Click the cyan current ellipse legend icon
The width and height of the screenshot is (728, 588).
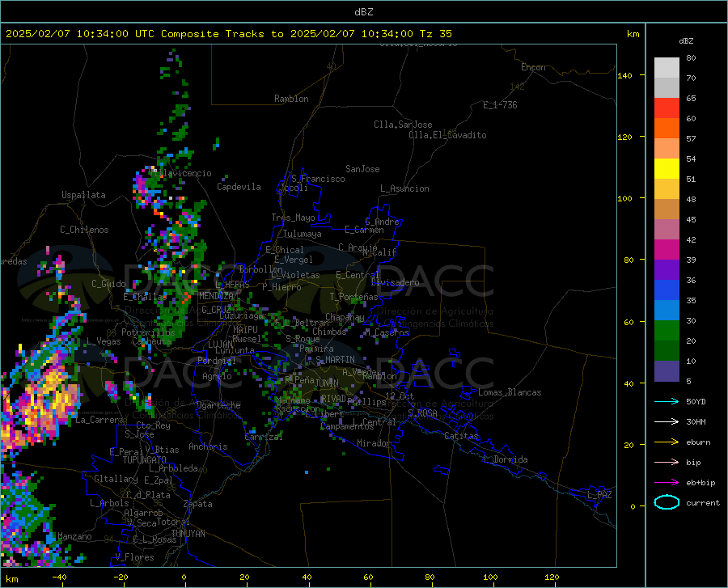point(667,502)
